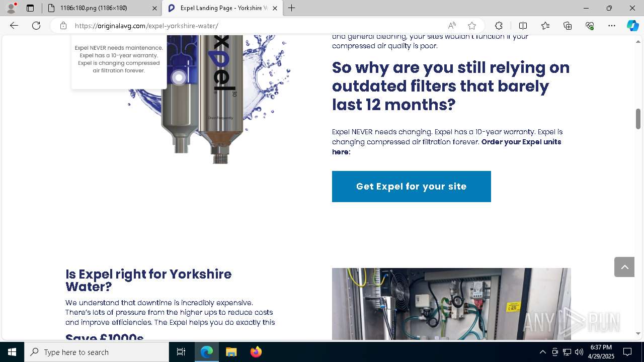Launch Copilot from the toolbar
This screenshot has height=362, width=644.
point(632,26)
